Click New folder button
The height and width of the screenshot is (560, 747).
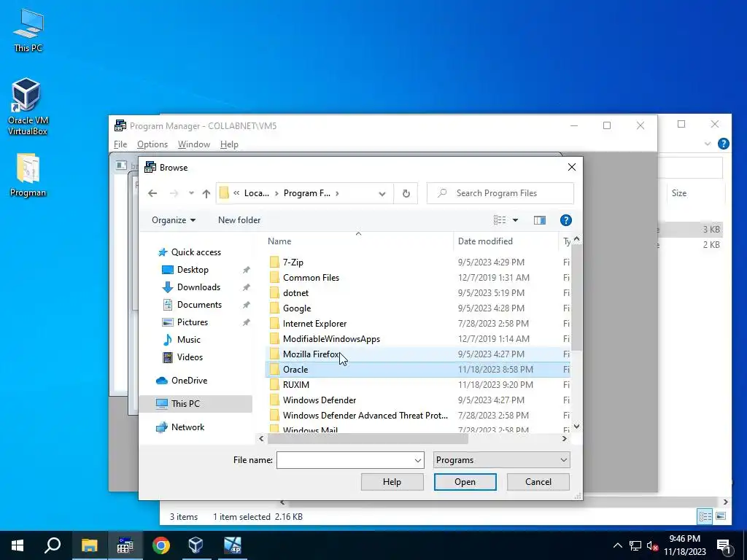click(239, 220)
